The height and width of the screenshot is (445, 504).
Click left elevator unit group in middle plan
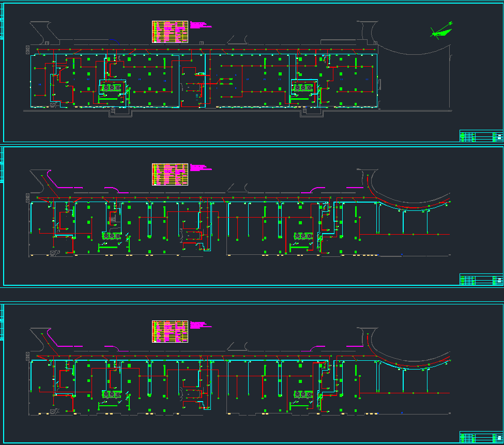(112, 236)
